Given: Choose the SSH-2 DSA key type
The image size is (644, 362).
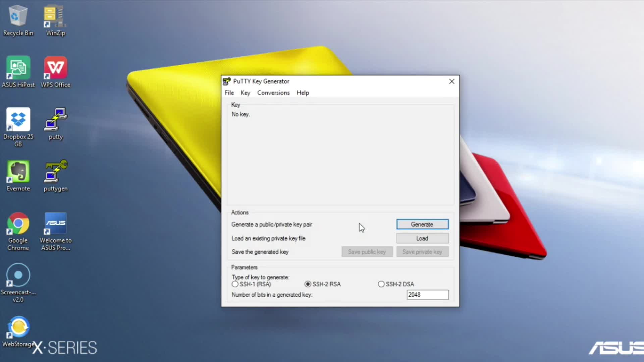Looking at the screenshot, I should pos(381,284).
